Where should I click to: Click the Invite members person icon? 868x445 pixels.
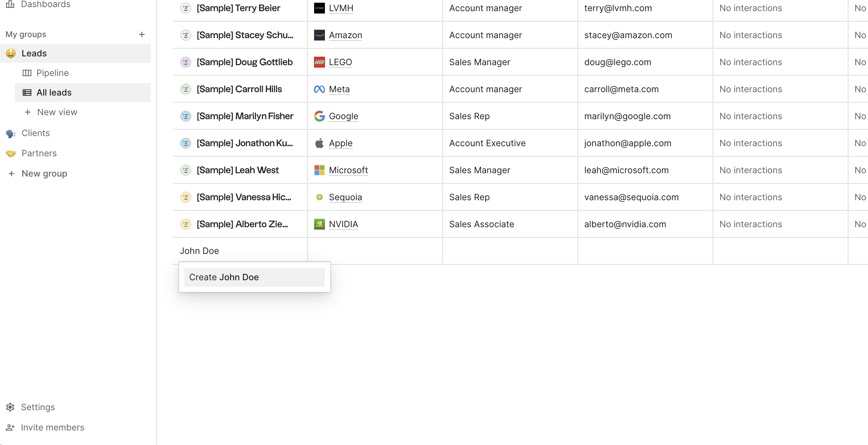pyautogui.click(x=10, y=427)
